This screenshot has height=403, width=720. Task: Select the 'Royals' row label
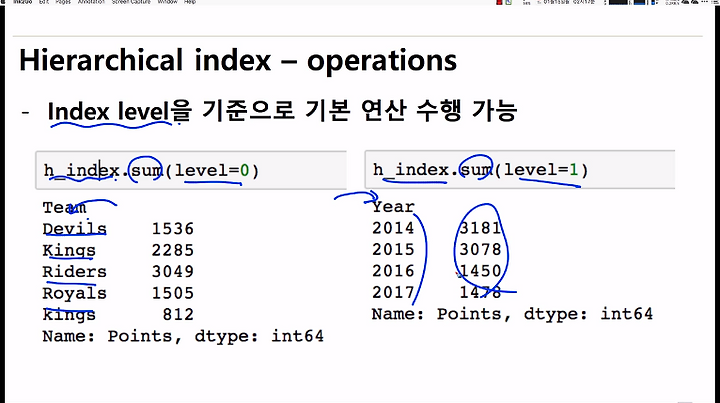coord(74,293)
